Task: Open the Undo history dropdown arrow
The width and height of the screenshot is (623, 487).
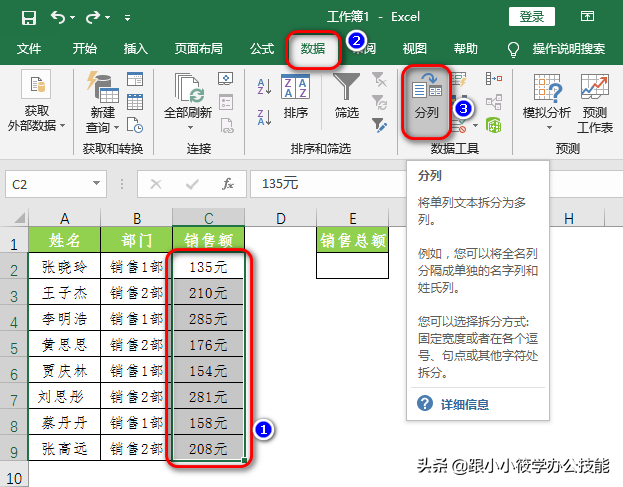Action: coord(72,17)
